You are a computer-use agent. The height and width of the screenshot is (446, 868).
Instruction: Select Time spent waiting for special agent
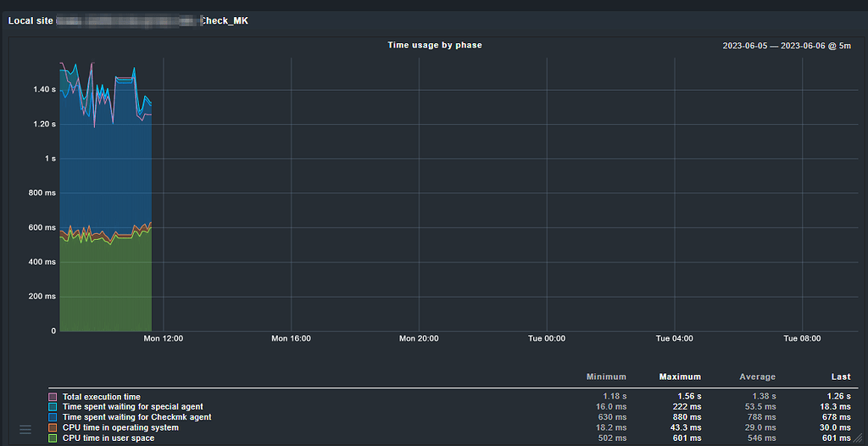(x=133, y=407)
